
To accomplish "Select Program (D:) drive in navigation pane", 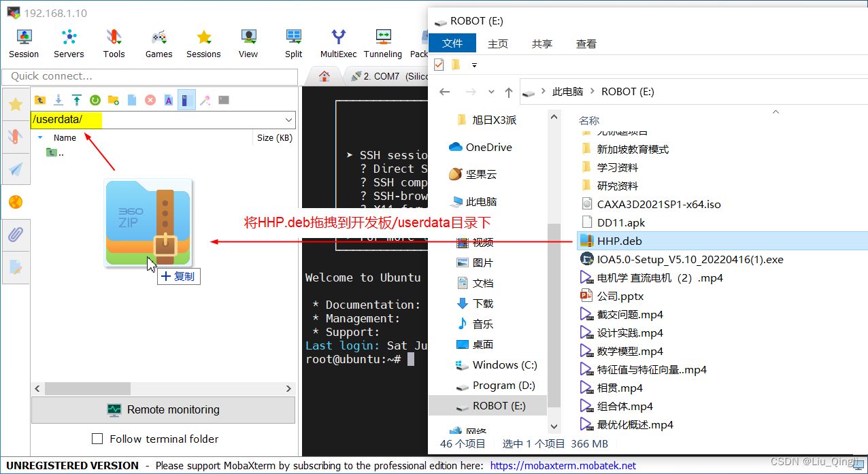I will 496,385.
